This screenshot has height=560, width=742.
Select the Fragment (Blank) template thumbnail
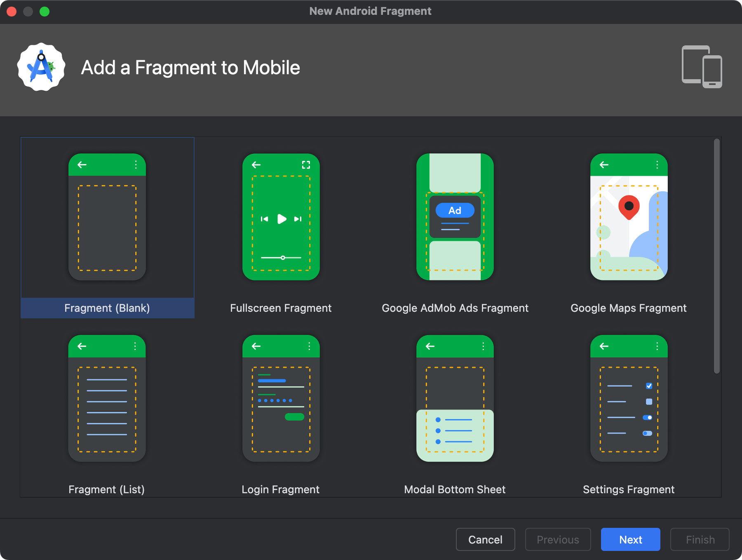(107, 217)
